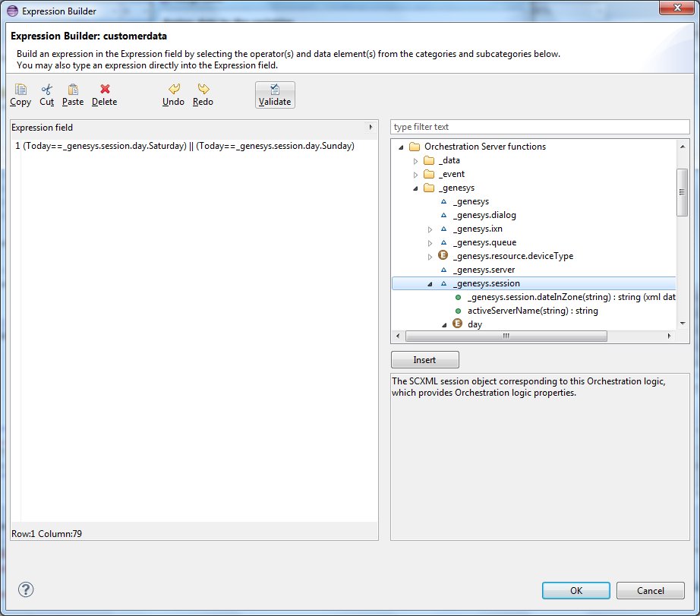Click the Orchestration Server functions folder icon

(415, 147)
